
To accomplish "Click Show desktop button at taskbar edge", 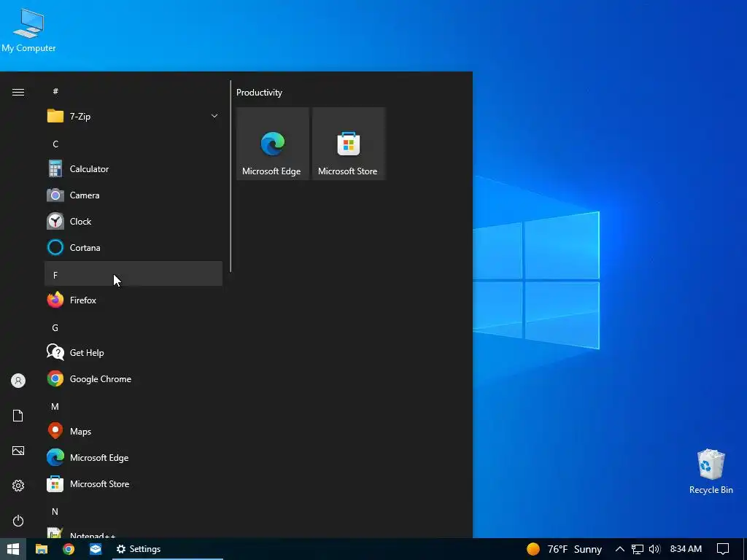I will [x=745, y=549].
